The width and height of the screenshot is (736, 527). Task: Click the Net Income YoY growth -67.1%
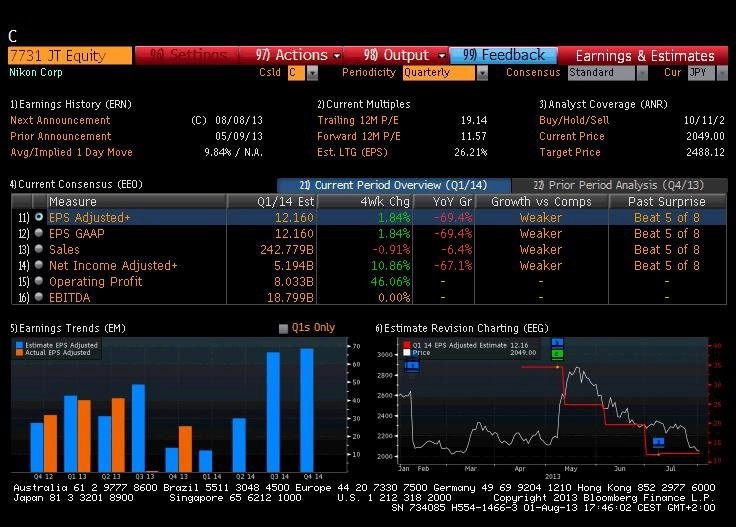[x=452, y=266]
